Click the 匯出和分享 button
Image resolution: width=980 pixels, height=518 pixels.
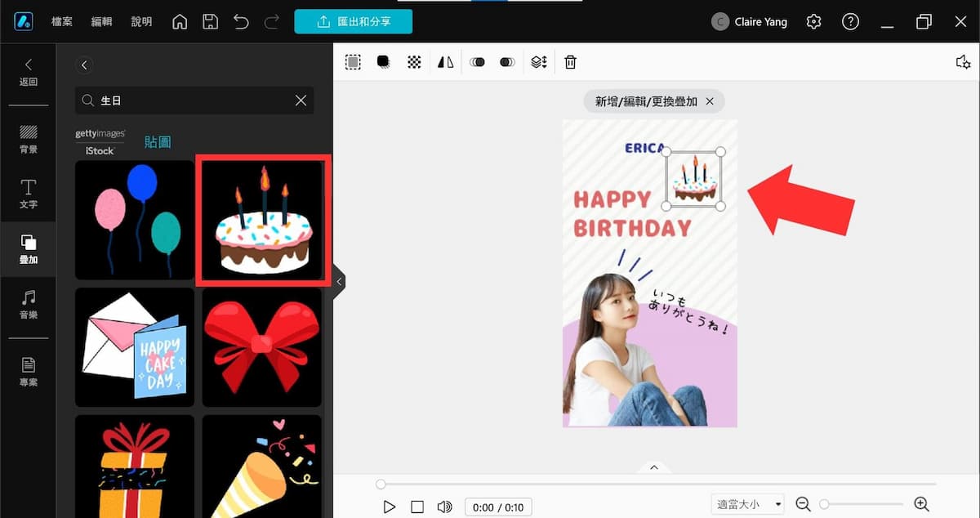point(353,21)
